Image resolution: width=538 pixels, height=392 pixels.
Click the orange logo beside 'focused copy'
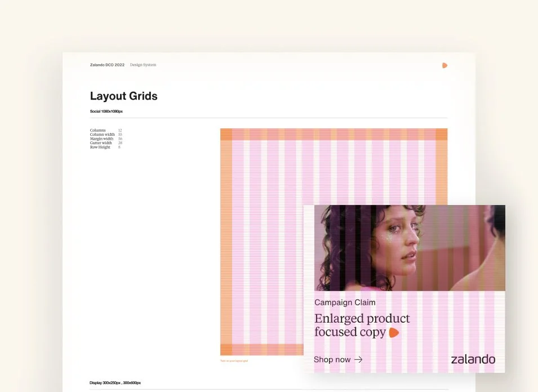click(x=394, y=332)
